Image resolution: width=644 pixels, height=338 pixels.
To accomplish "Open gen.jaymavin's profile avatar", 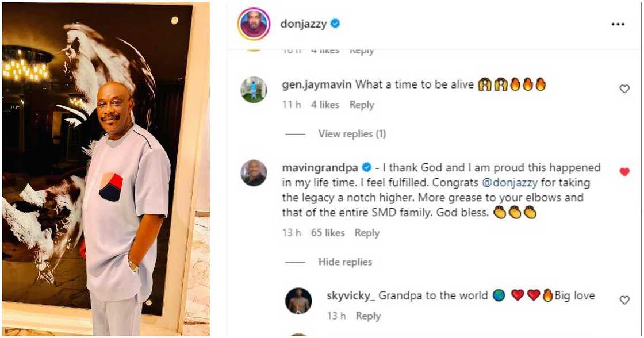I will coord(254,90).
